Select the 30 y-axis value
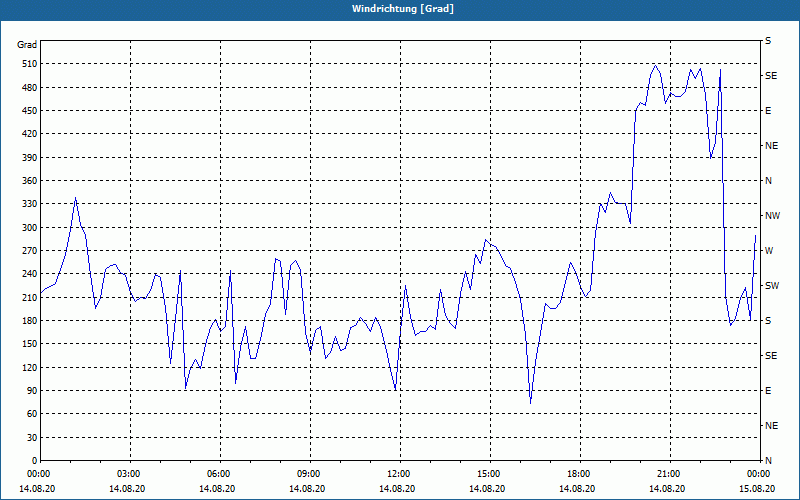The height and width of the screenshot is (500, 800). [x=32, y=438]
